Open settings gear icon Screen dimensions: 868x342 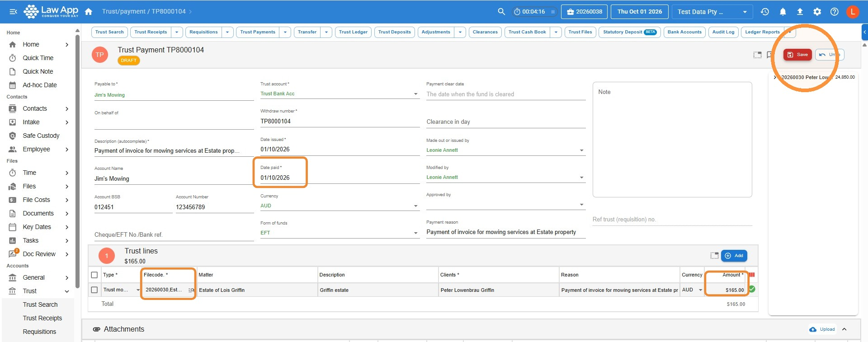tap(817, 12)
